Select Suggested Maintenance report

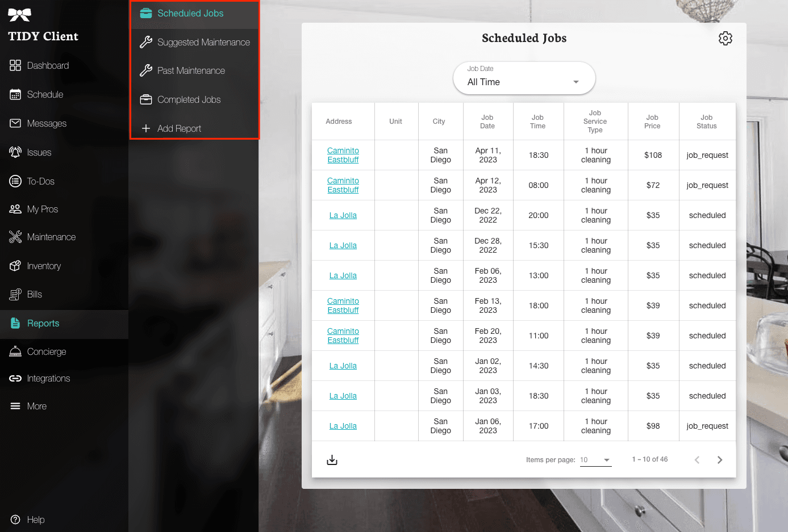[203, 43]
